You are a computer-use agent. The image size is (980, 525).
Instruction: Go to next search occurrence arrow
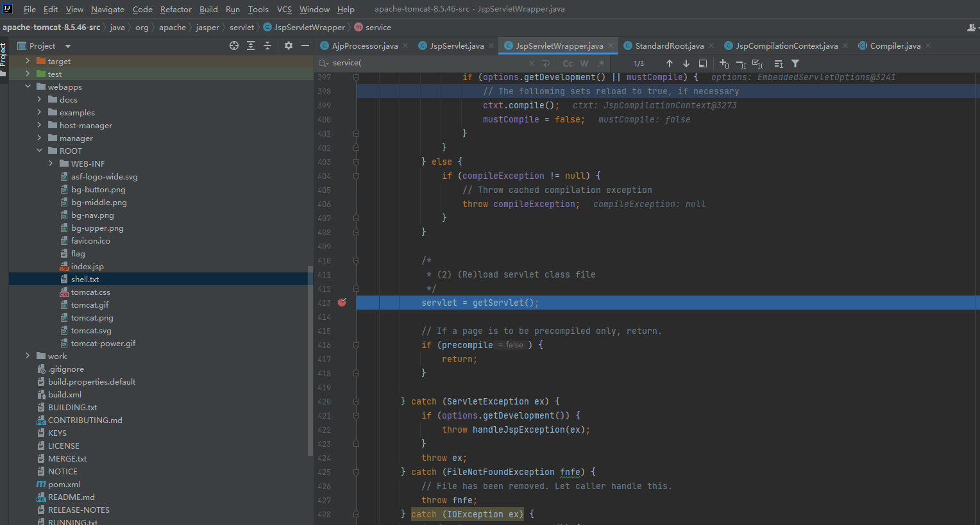(x=686, y=63)
